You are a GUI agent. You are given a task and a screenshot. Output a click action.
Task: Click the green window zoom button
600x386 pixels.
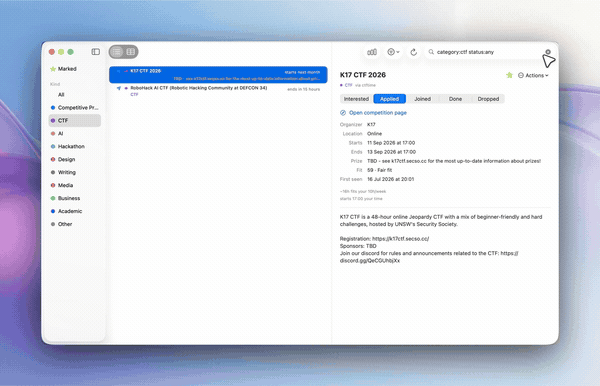point(70,52)
